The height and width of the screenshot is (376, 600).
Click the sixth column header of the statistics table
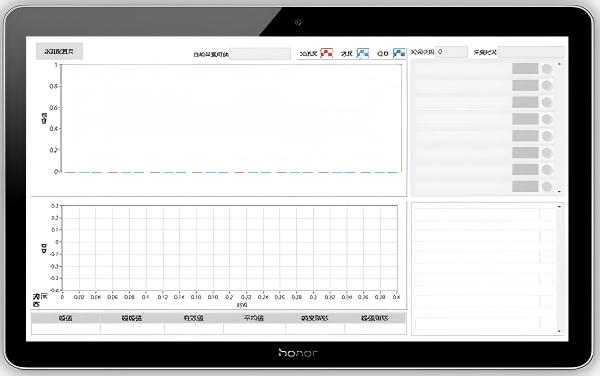point(375,318)
